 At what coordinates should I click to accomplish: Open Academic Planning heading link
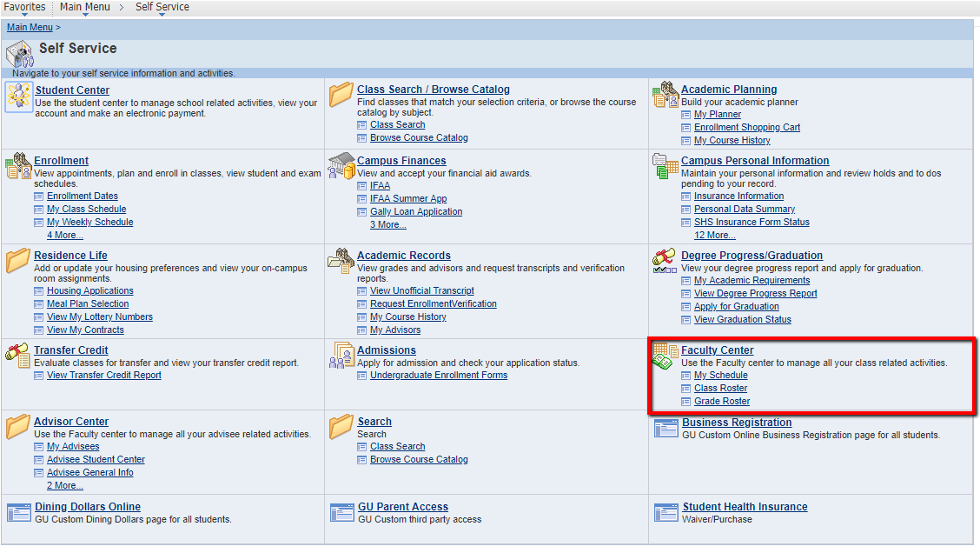tap(730, 90)
